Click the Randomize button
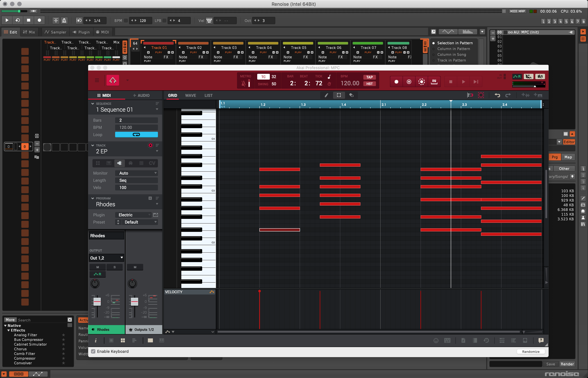 pos(531,352)
